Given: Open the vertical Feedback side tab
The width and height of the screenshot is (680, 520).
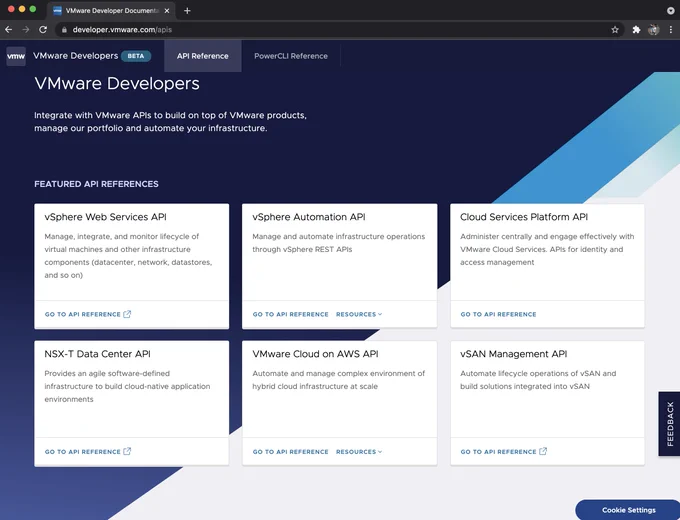Looking at the screenshot, I should tap(669, 424).
